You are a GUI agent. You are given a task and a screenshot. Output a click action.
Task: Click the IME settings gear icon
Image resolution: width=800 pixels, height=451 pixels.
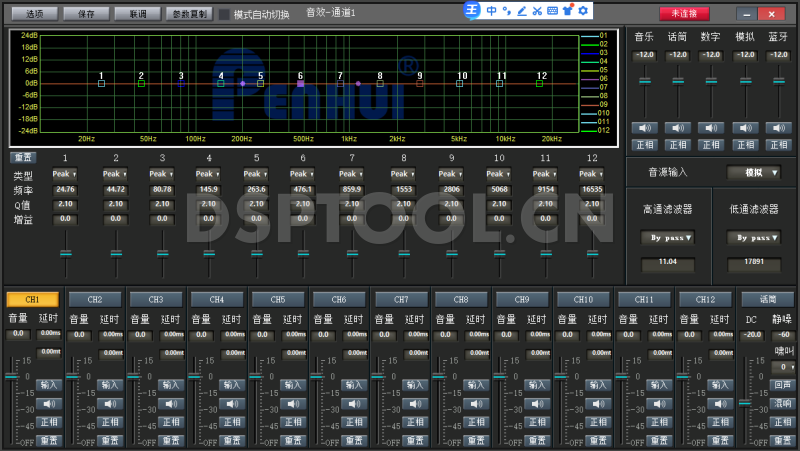click(x=582, y=11)
